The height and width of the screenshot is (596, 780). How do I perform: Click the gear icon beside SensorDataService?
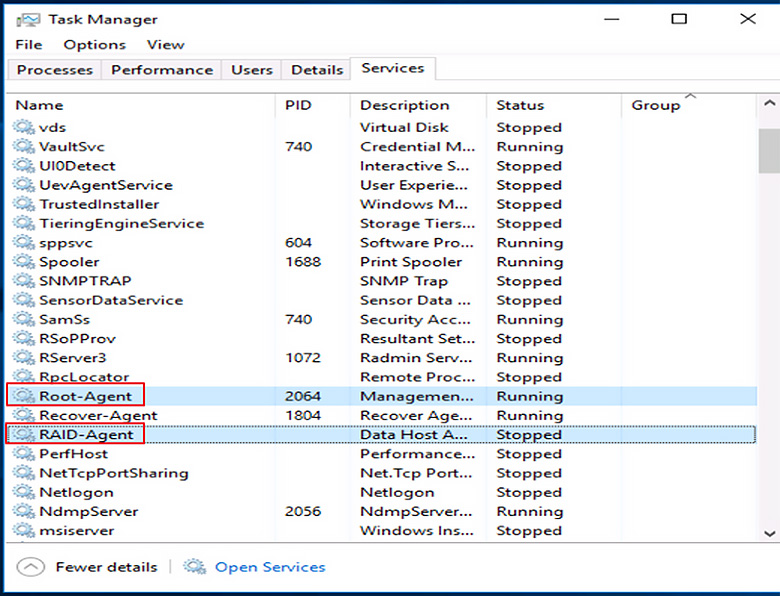23,299
